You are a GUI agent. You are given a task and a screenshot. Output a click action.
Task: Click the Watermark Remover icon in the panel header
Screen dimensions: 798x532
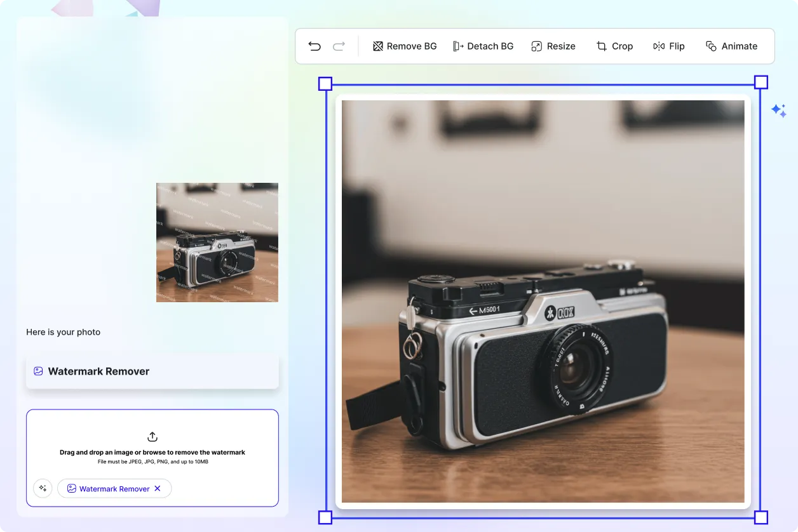pos(39,371)
